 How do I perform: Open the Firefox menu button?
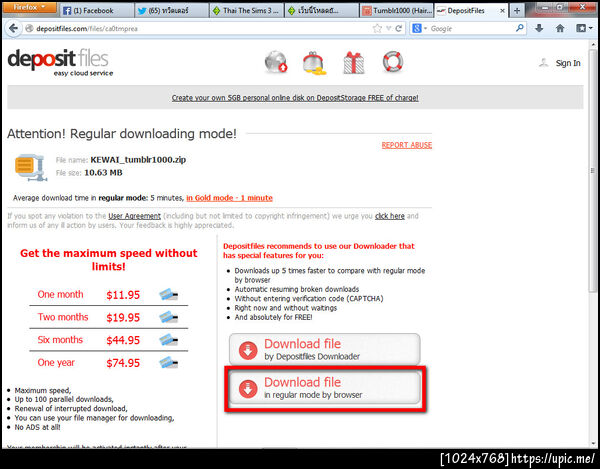click(29, 8)
